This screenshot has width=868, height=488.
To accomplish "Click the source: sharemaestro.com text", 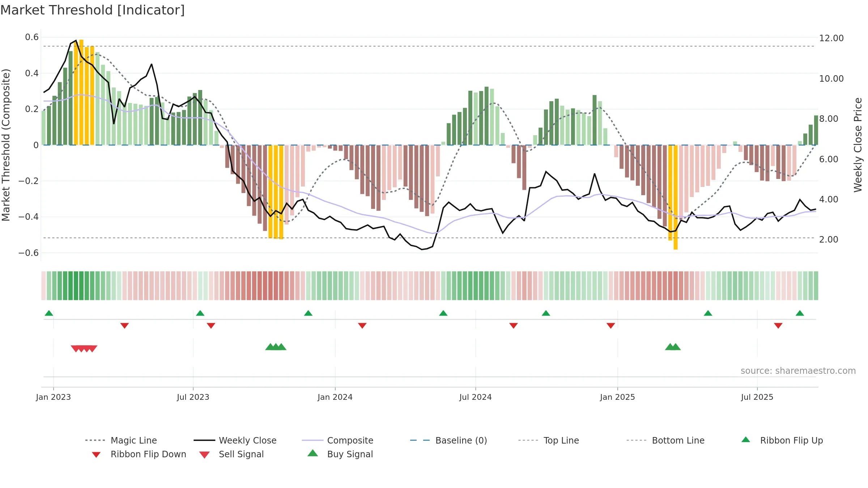I will [798, 371].
